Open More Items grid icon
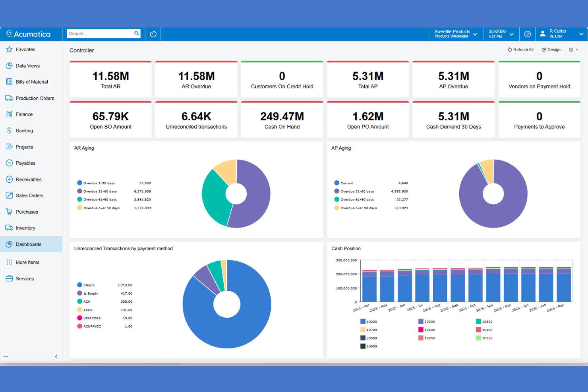 click(9, 262)
